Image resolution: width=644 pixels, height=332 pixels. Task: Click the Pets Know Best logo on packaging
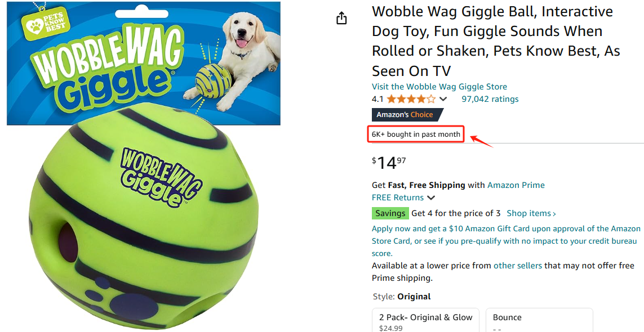[46, 24]
